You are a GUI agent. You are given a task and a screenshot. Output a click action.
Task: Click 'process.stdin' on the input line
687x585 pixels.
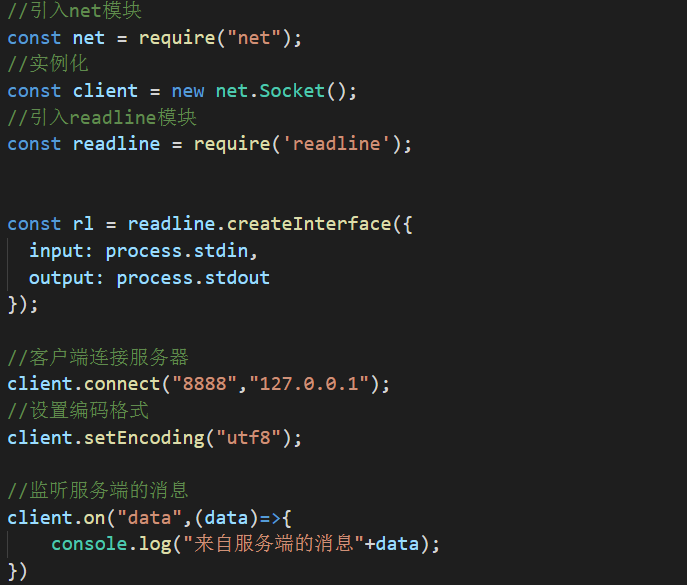(177, 251)
